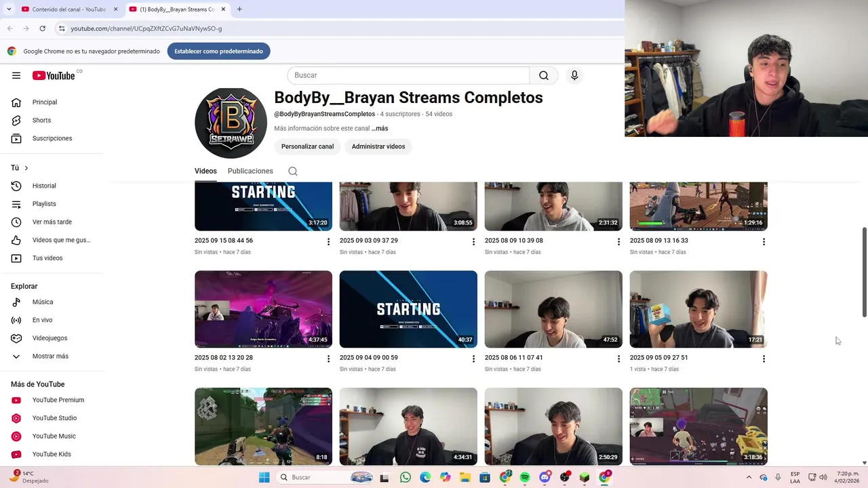The height and width of the screenshot is (488, 868).
Task: Open WhatsApp from the taskbar
Action: pos(406,477)
